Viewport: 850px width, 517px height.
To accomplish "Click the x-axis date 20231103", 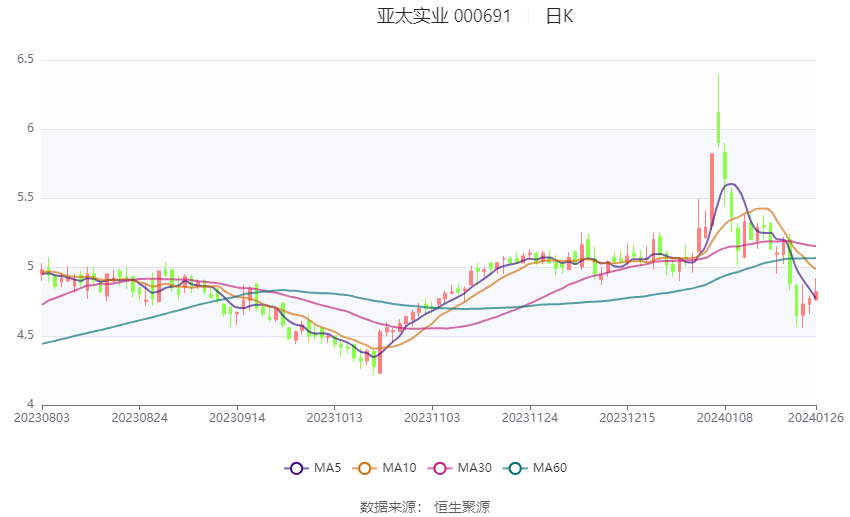I will coord(432,418).
